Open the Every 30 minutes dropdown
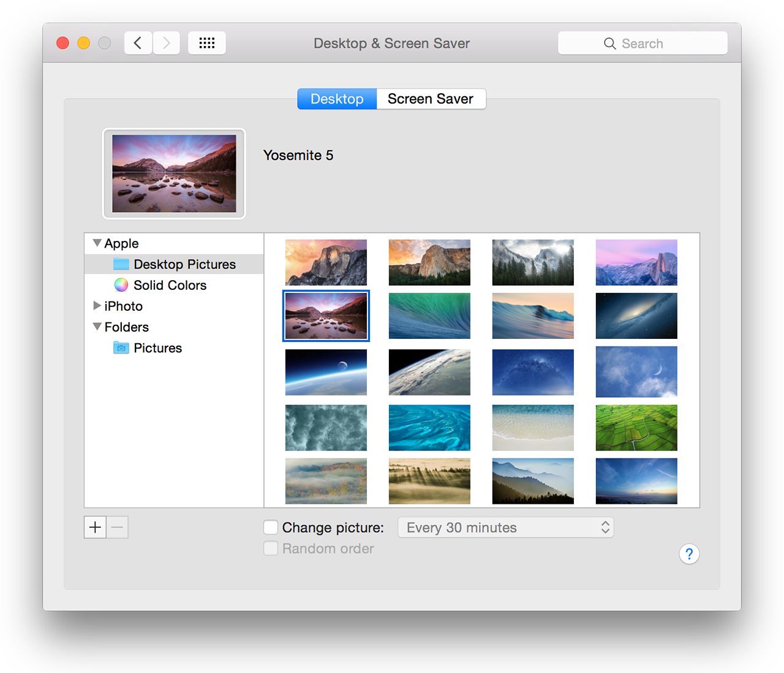Screen dimensions: 784x673 click(506, 527)
